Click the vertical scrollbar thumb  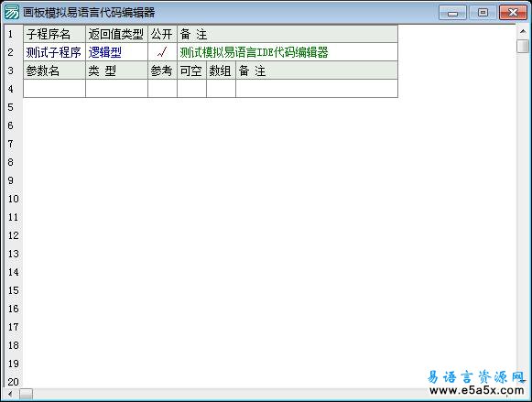523,46
